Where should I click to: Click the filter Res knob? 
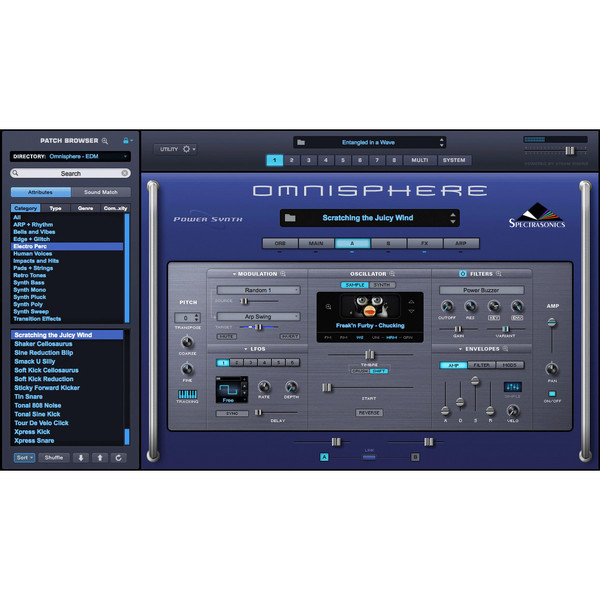(x=470, y=306)
